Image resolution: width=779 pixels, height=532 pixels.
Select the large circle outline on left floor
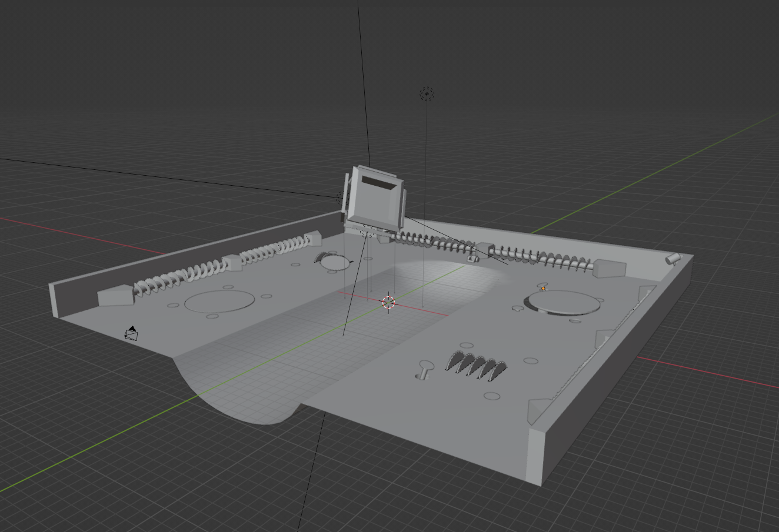tap(219, 300)
